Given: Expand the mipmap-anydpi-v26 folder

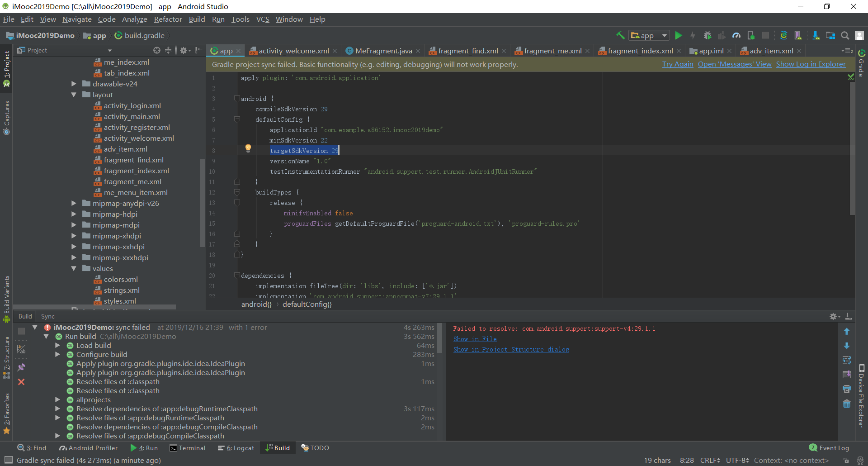Looking at the screenshot, I should [x=74, y=203].
